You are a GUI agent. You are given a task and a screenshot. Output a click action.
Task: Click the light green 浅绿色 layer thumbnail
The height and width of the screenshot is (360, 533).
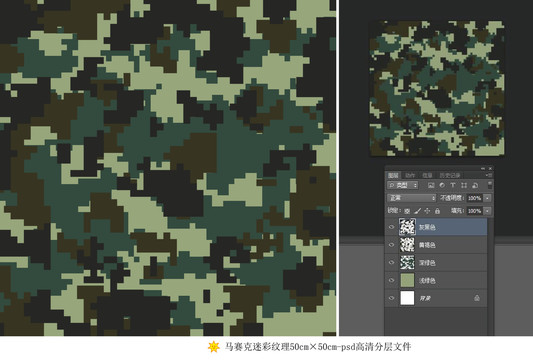(x=407, y=280)
